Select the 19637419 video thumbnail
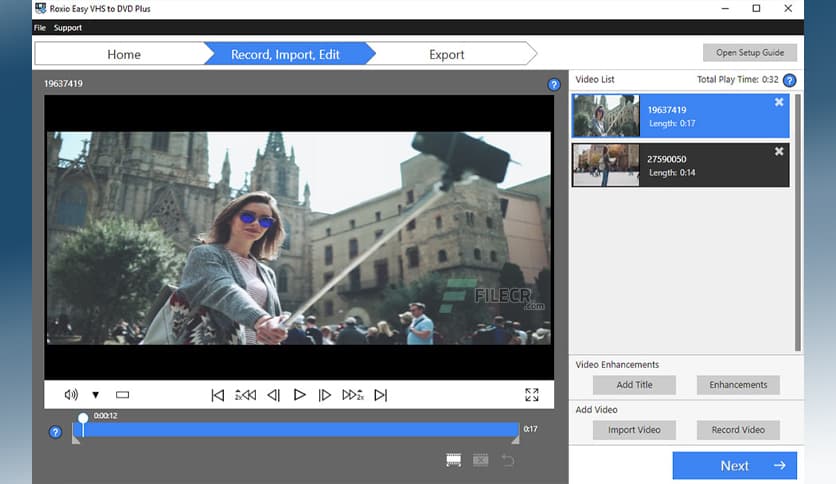Screen dimensions: 836x484 pyautogui.click(x=606, y=116)
